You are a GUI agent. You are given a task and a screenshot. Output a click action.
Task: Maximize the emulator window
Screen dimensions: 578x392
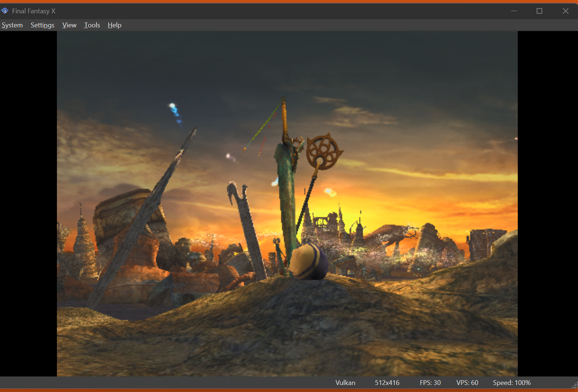pos(540,11)
